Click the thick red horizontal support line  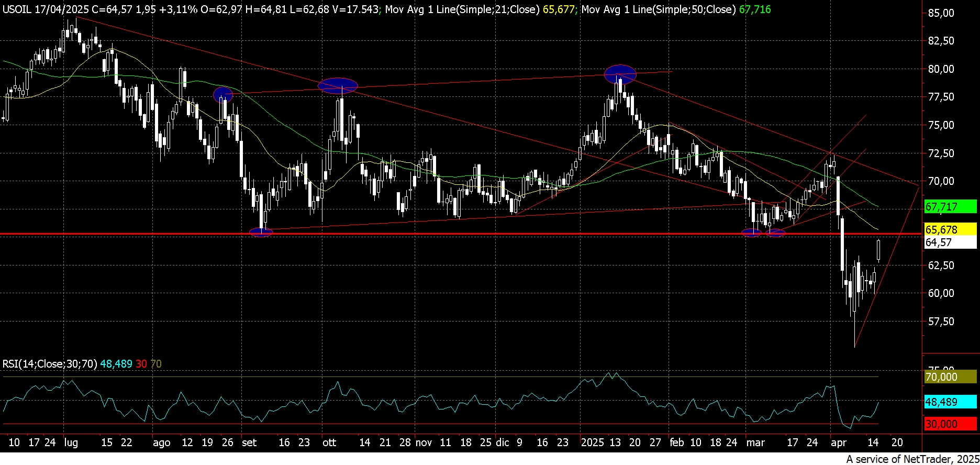[x=460, y=234]
